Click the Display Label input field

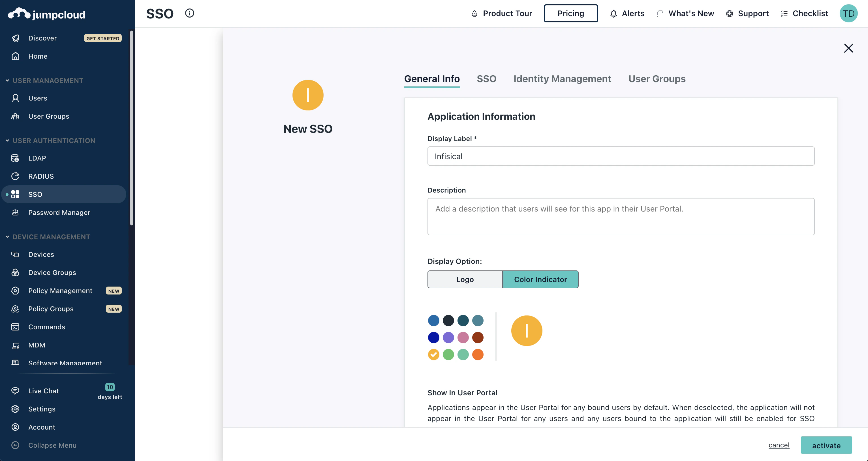[x=621, y=156]
